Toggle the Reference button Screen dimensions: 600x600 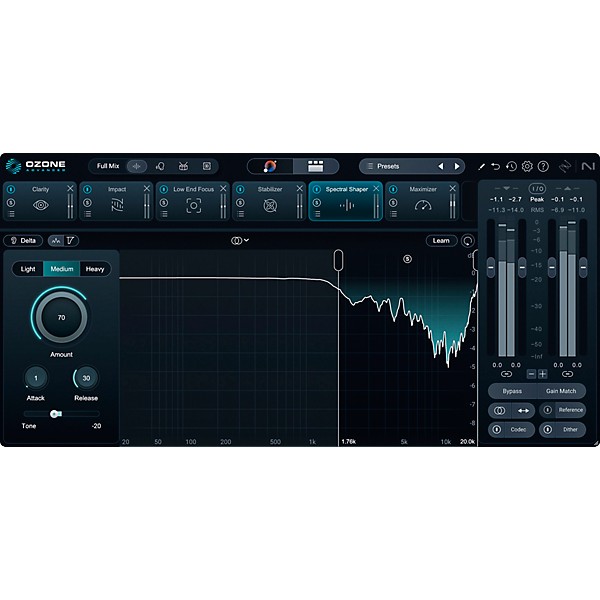click(562, 410)
